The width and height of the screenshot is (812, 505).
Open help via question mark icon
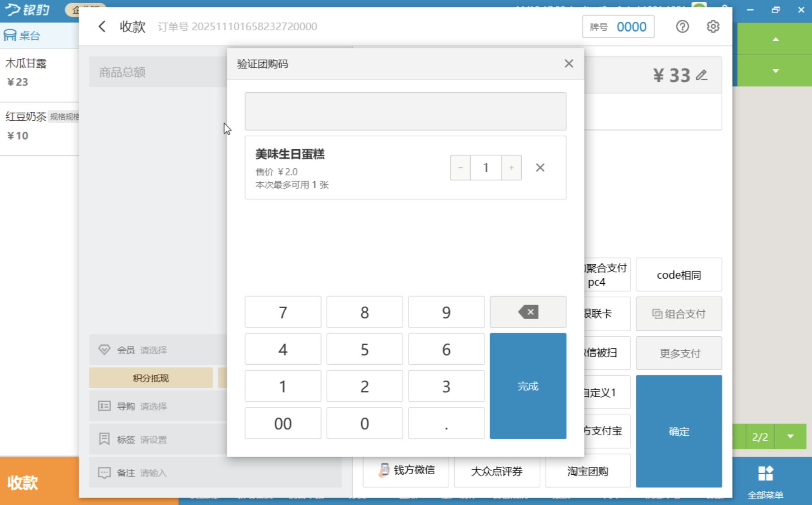(x=682, y=27)
